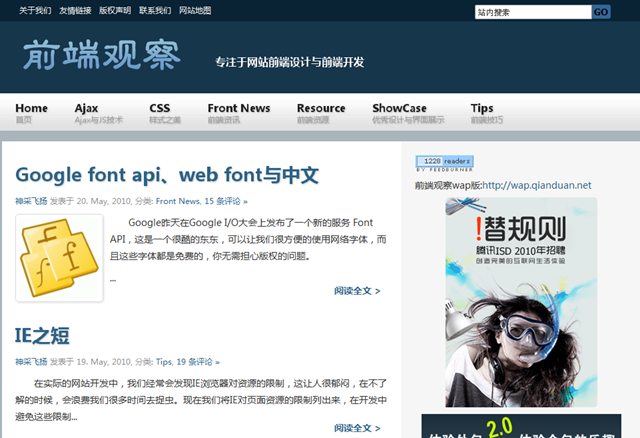Go to Front News navigation section
Screen dimensions: 640x438
239,113
